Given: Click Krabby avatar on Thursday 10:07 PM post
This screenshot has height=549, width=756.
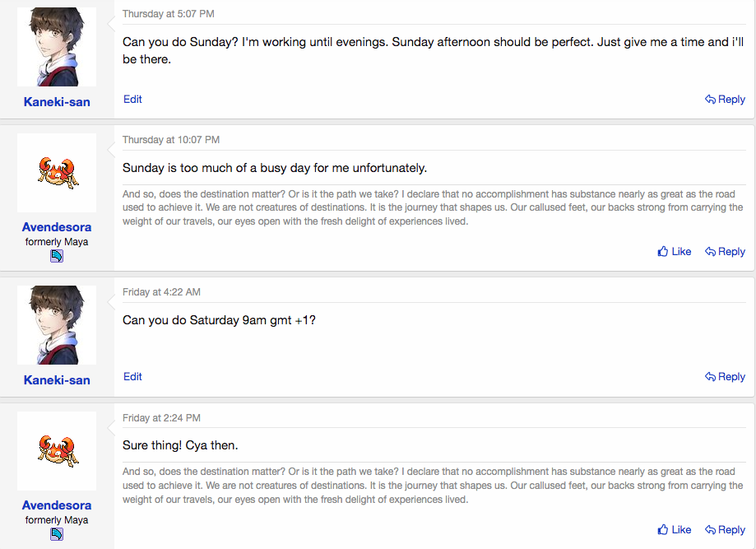Looking at the screenshot, I should (57, 173).
